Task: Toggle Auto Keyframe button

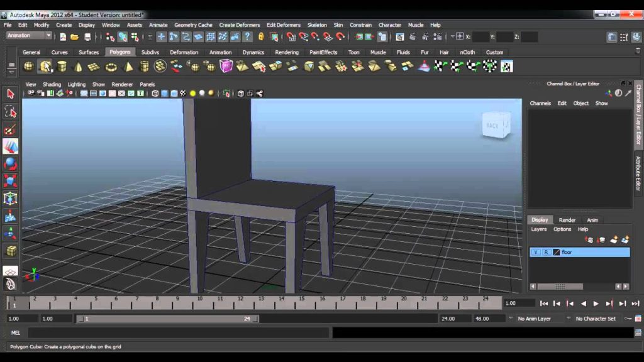Action: pos(628,319)
